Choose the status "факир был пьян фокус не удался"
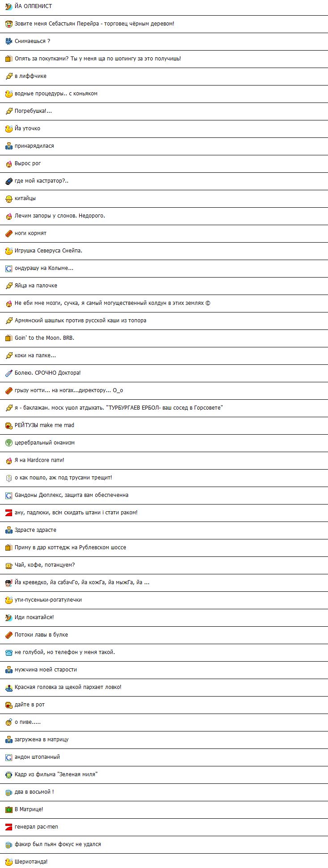The width and height of the screenshot is (328, 868). click(x=164, y=844)
